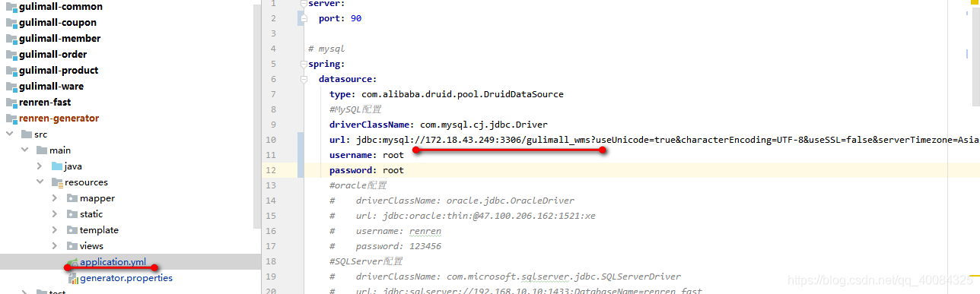Click the generator.properties file icon

tap(72, 278)
